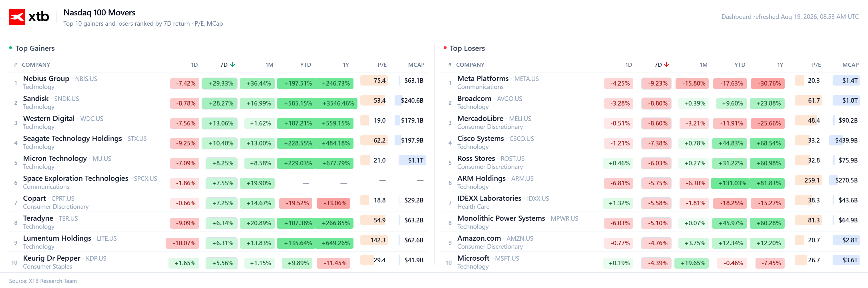Click SNDK.US ticker symbol
Screen dimensions: 868x288
click(x=67, y=99)
